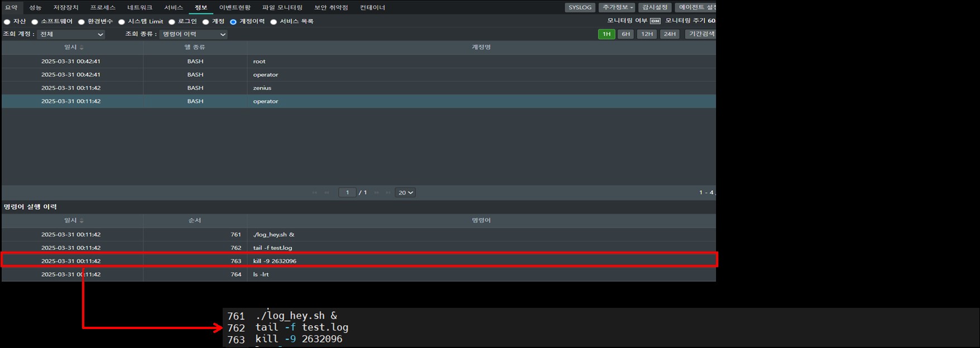
Task: Click the 기간검색 button
Action: (x=701, y=34)
